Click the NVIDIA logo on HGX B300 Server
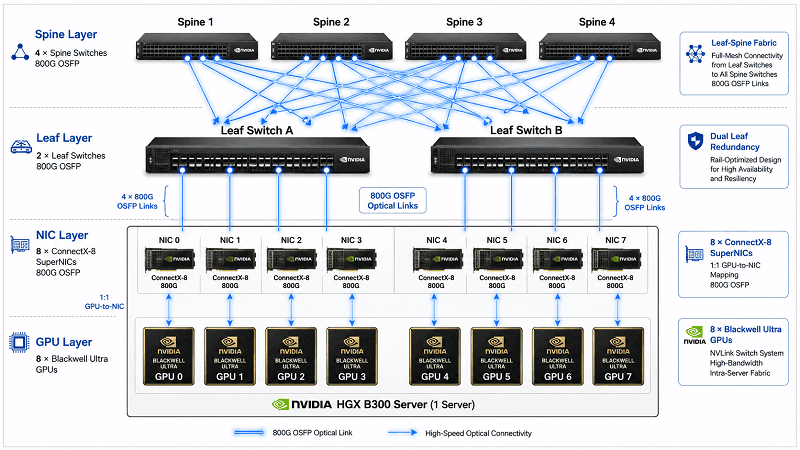800x450 pixels. 302,405
